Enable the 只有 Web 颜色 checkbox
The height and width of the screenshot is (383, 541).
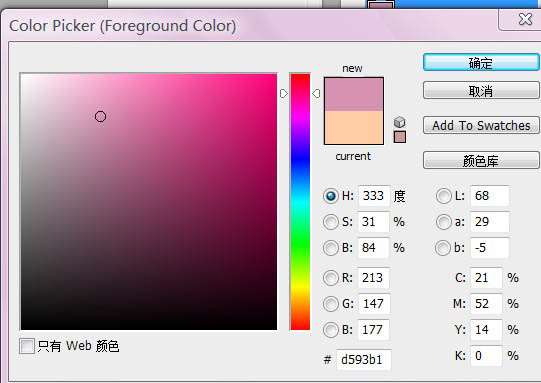[27, 346]
